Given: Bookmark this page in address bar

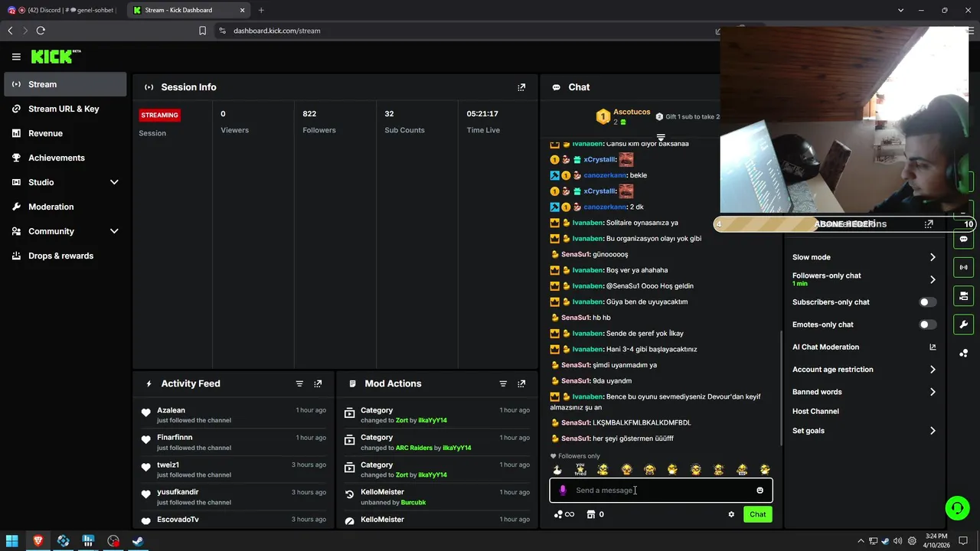Looking at the screenshot, I should click(202, 31).
